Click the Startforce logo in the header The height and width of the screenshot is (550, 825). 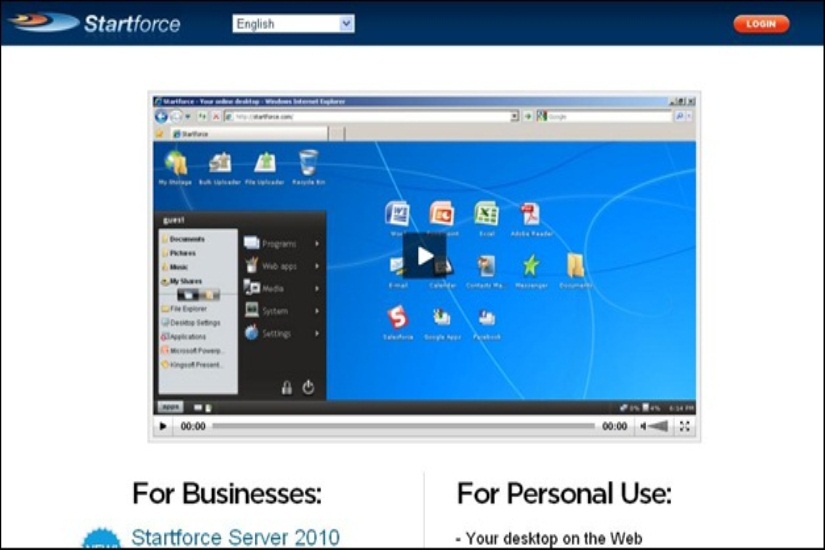point(95,23)
